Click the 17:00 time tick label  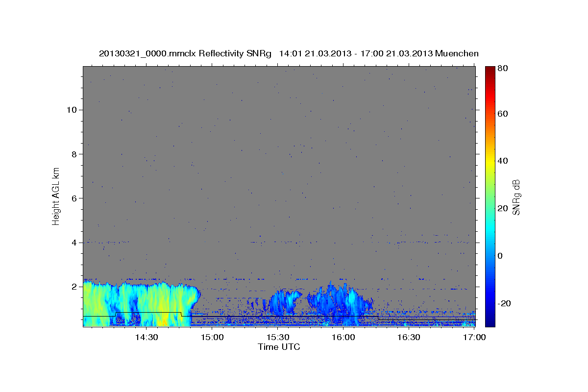pos(474,337)
